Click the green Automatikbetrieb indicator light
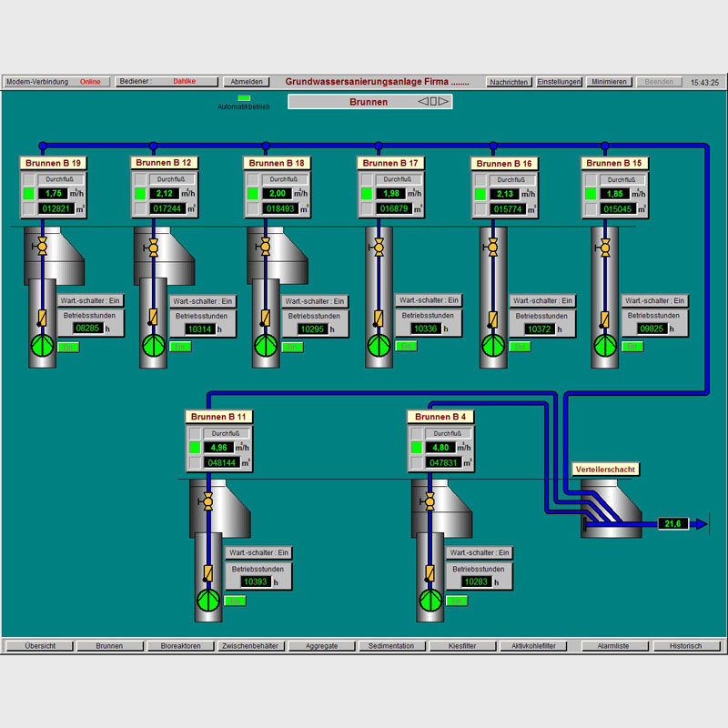The image size is (728, 728). coord(244,97)
